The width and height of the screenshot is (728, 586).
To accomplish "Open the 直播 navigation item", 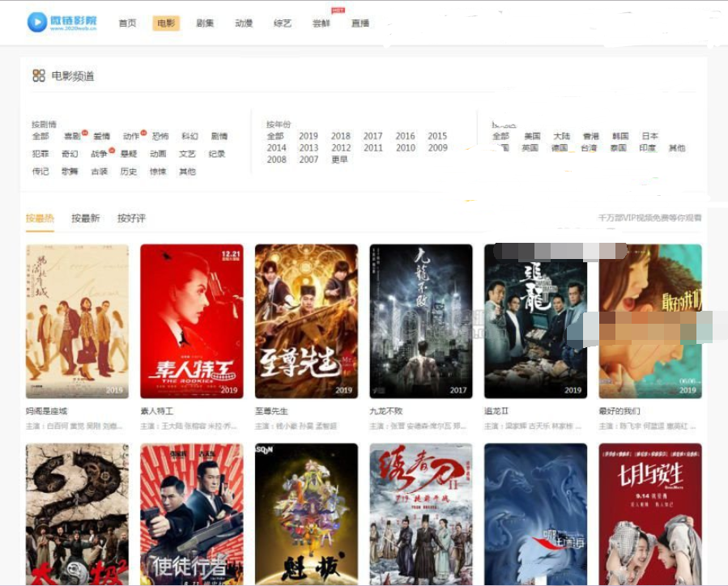I will click(360, 23).
